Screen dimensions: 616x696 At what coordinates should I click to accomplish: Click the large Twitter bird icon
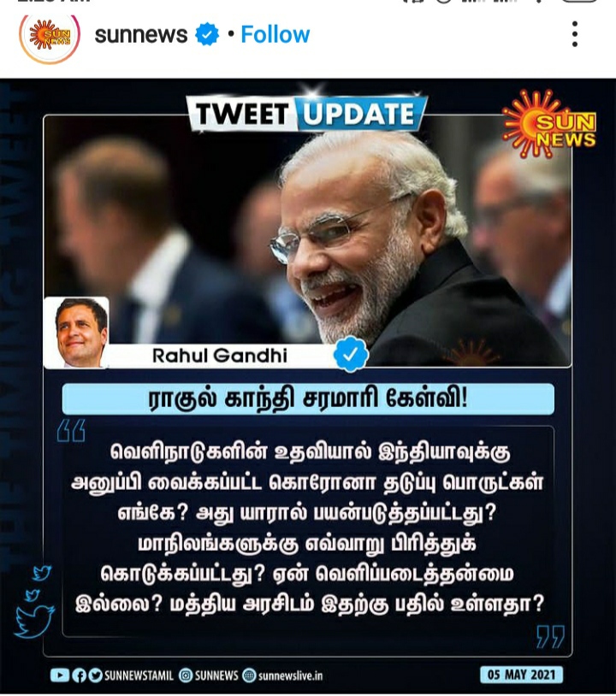coord(34,621)
